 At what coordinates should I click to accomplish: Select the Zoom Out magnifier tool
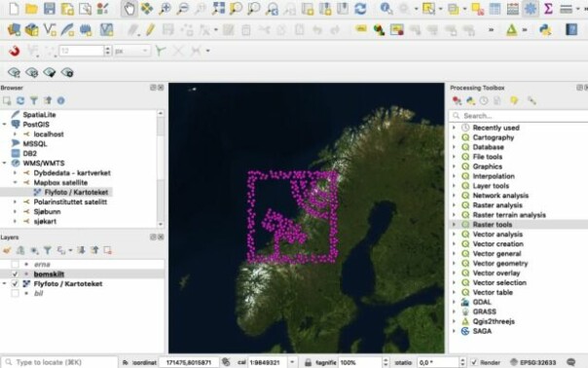183,8
